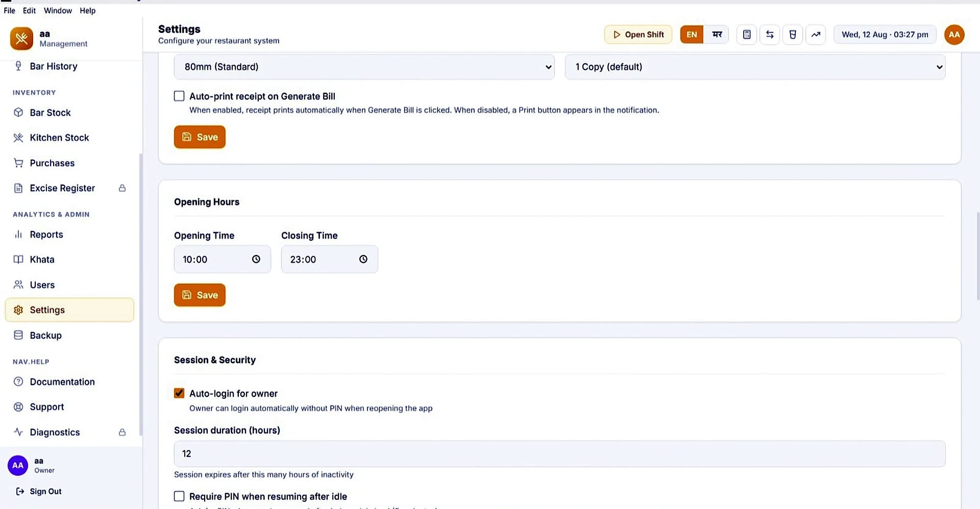Click the Documentation question mark icon

pos(18,381)
